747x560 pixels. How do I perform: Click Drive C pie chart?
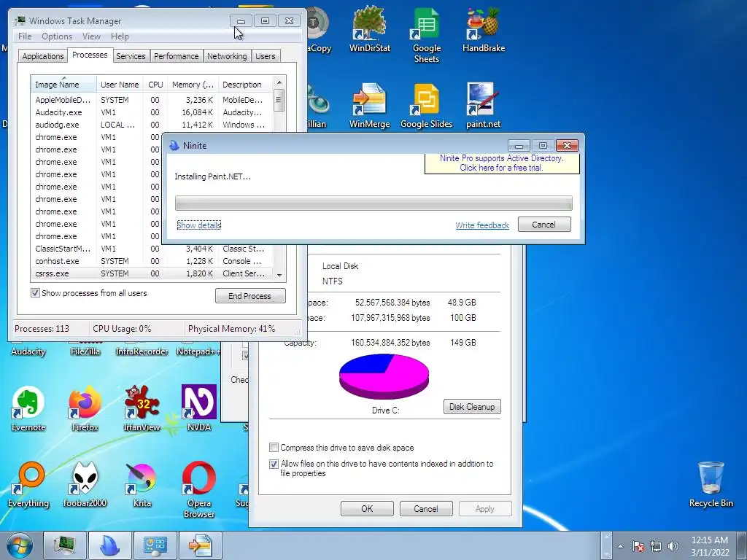pyautogui.click(x=384, y=376)
